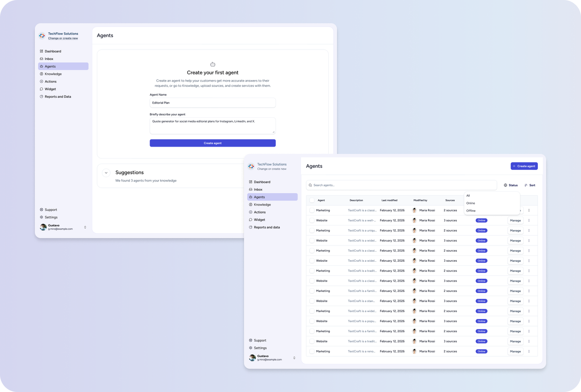Open the three-dot menu for the Marketing reno... row
The height and width of the screenshot is (392, 581).
529,352
